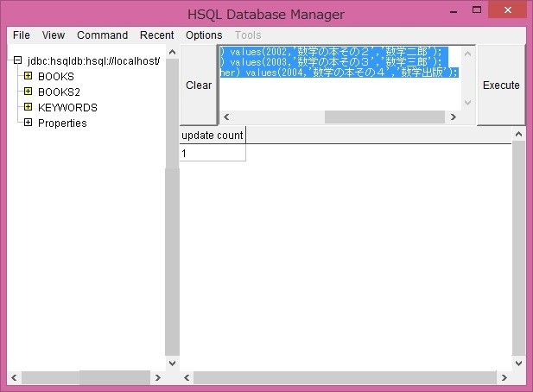Viewport: 533px width, 392px height.
Task: Collapse the jdbc:hsqldb localhost root node
Action: (17, 60)
